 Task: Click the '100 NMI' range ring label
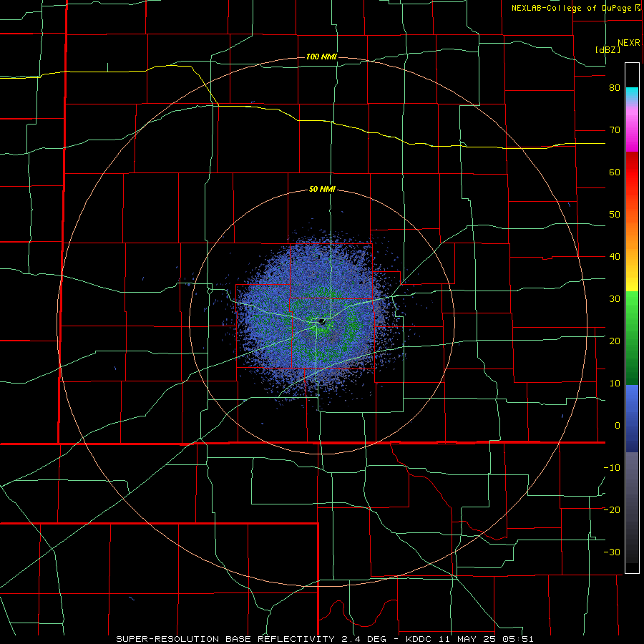(x=321, y=57)
